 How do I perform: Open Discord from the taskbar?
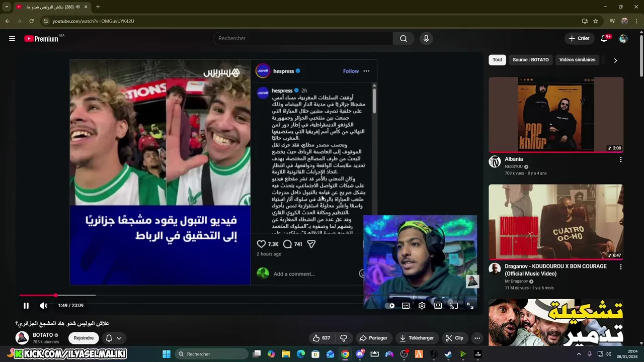coord(360,354)
